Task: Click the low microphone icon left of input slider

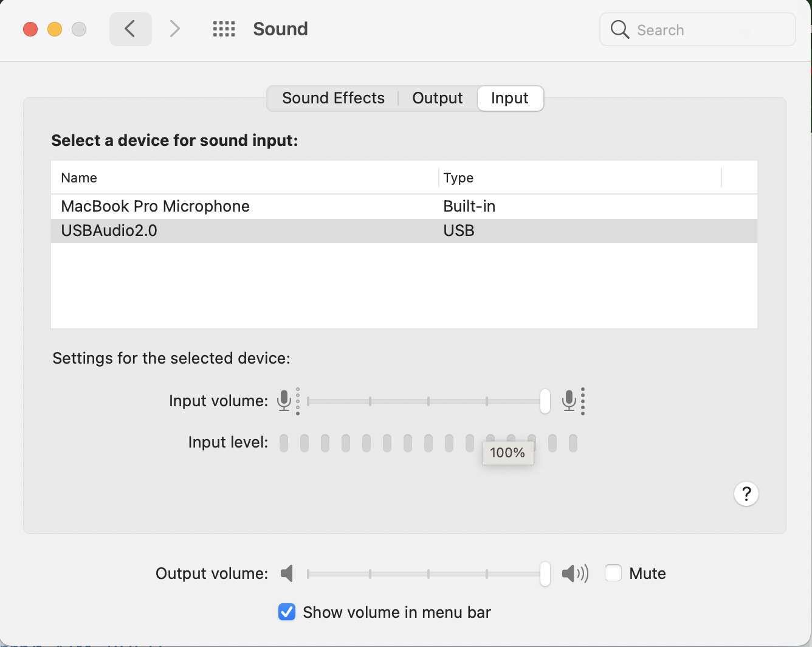Action: pyautogui.click(x=285, y=401)
